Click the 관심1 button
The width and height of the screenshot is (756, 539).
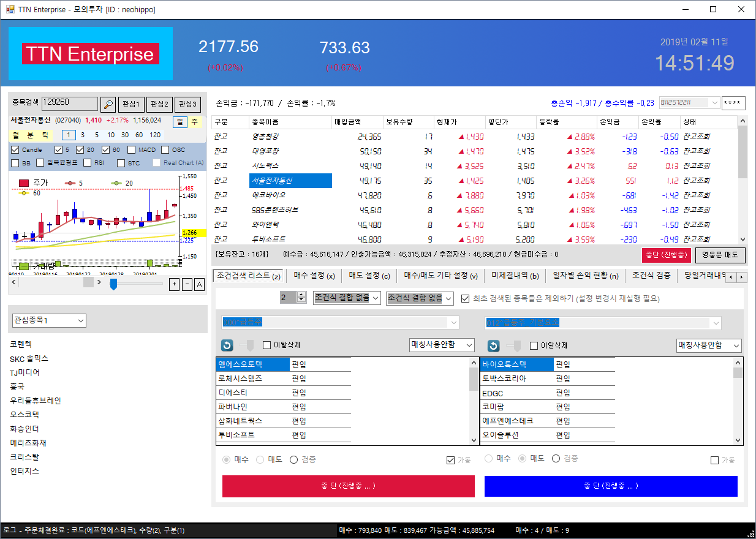(x=131, y=104)
